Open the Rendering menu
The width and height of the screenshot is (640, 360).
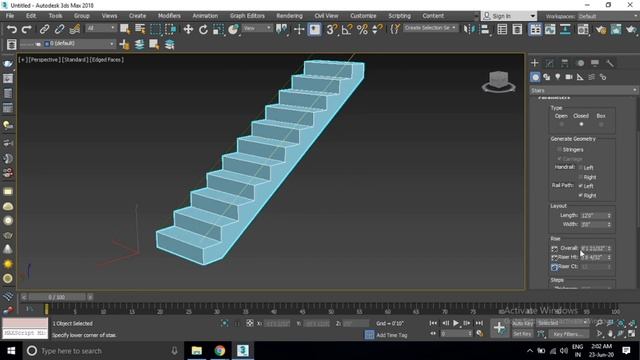289,16
